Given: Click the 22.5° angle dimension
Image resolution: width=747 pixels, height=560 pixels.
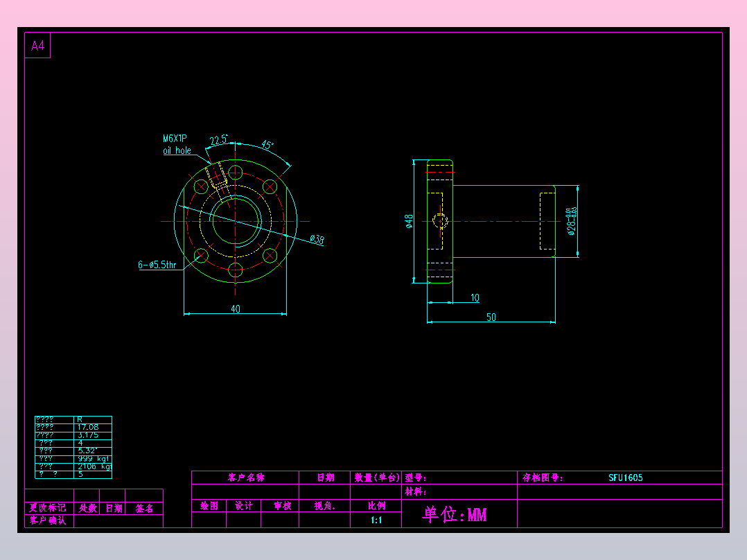Looking at the screenshot, I should [x=219, y=139].
